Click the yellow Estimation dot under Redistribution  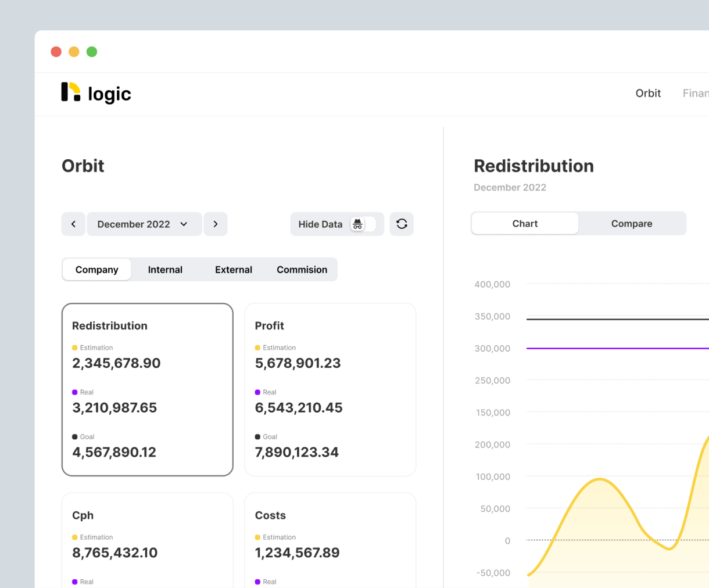pyautogui.click(x=74, y=347)
